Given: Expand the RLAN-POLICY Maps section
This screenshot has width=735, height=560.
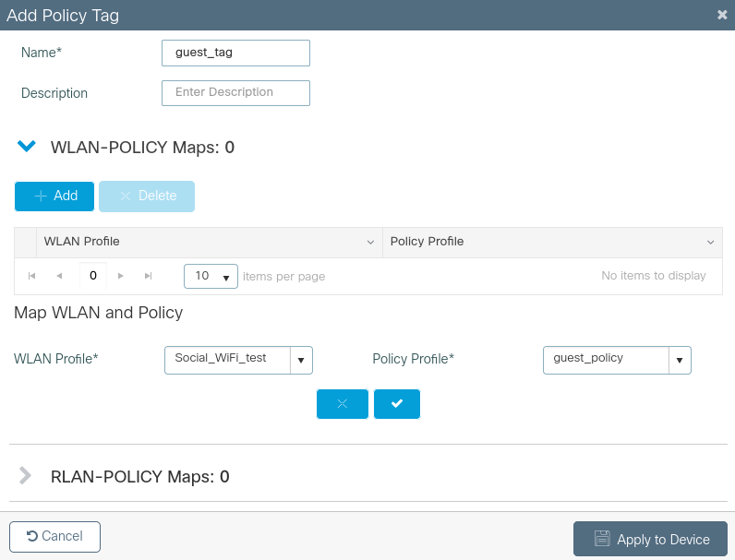Looking at the screenshot, I should click(26, 476).
